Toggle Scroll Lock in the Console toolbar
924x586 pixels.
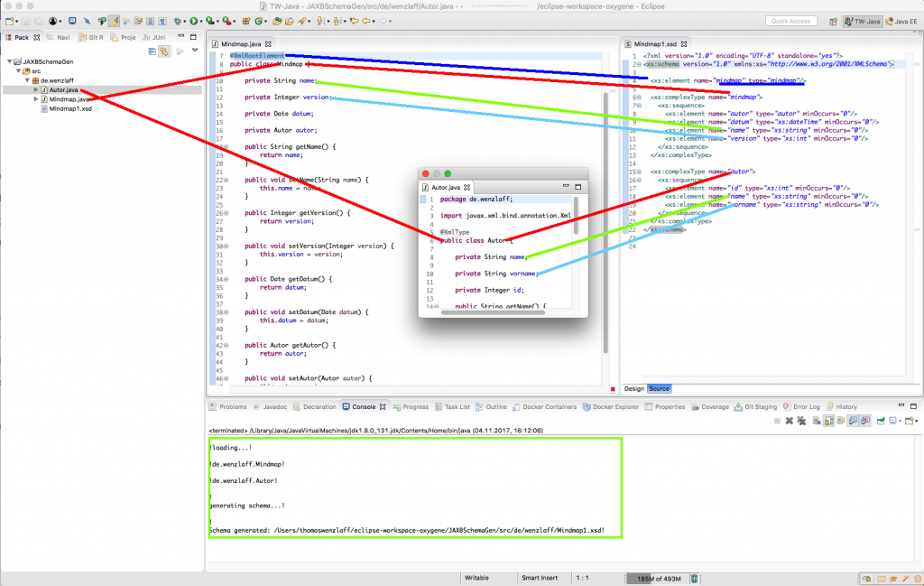[x=828, y=421]
